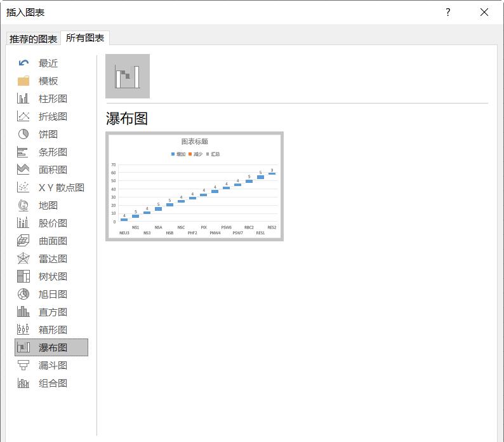Select the Treemap (树状图) icon
The width and height of the screenshot is (504, 442).
[x=23, y=276]
